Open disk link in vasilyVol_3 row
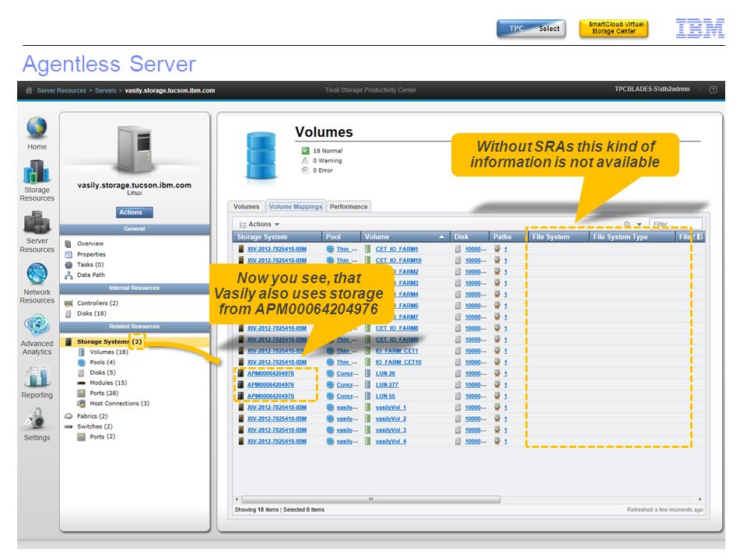Screen dimensions: 747x560 (475, 430)
